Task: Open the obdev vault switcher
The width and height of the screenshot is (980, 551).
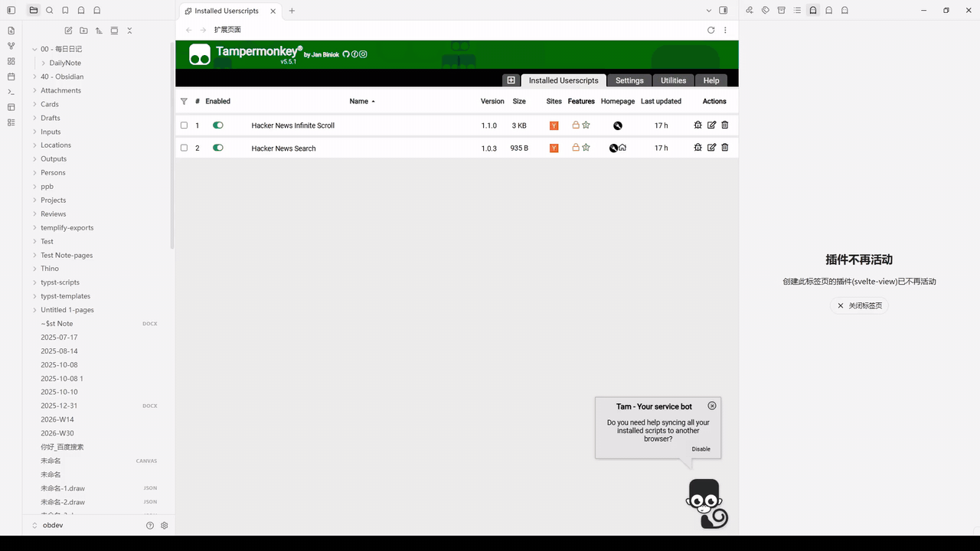Action: (47, 526)
